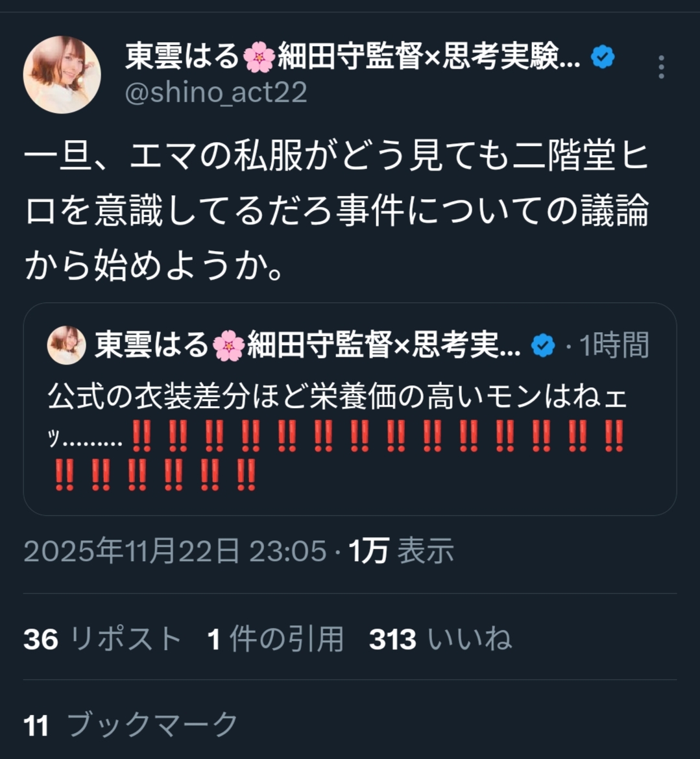The width and height of the screenshot is (700, 759).
Task: View the 313 いいね likes list
Action: coord(440,638)
